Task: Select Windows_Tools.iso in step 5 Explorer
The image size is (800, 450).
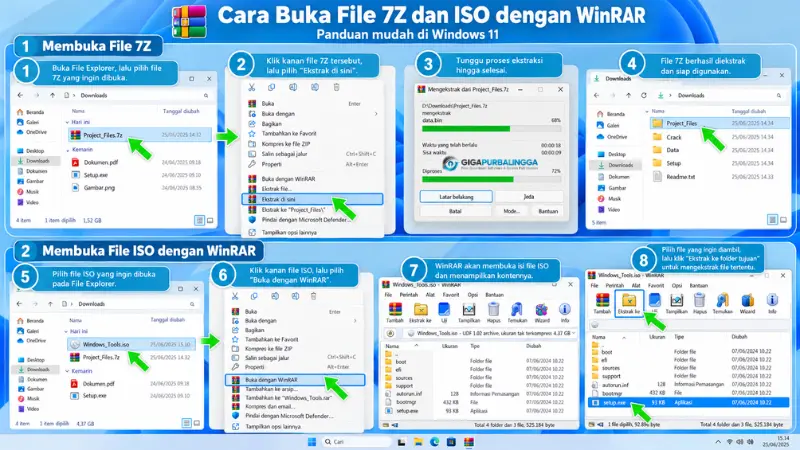Action: tap(131, 344)
